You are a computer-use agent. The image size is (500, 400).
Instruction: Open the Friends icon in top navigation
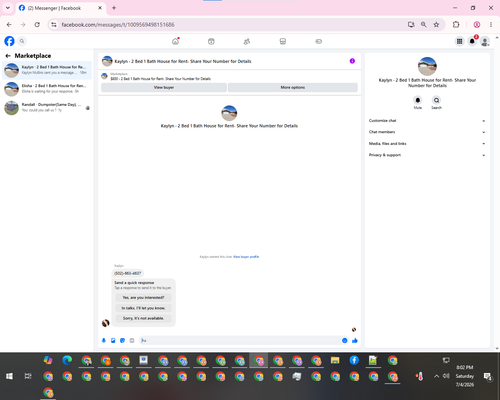247,41
